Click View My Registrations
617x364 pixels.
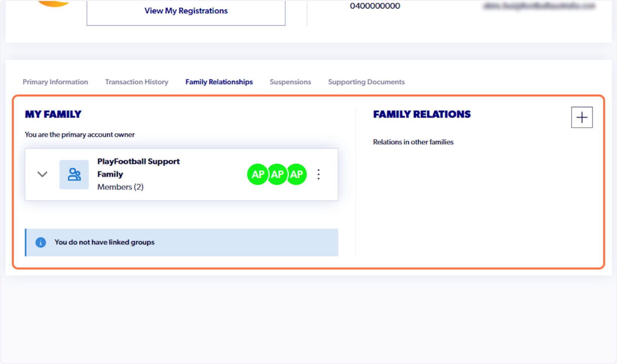click(x=186, y=11)
